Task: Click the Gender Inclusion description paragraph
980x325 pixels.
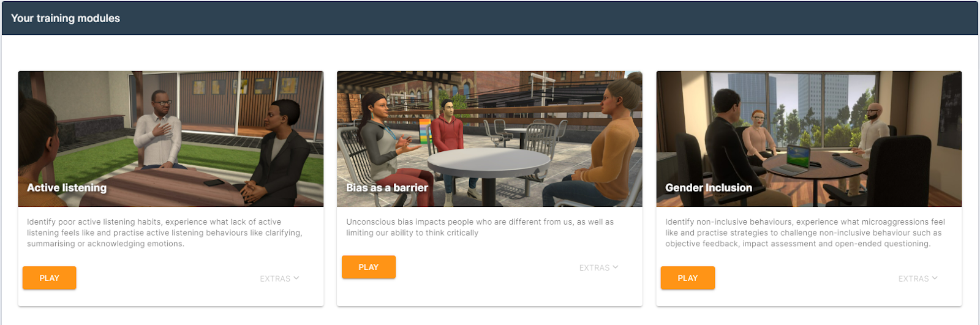Action: pos(805,233)
